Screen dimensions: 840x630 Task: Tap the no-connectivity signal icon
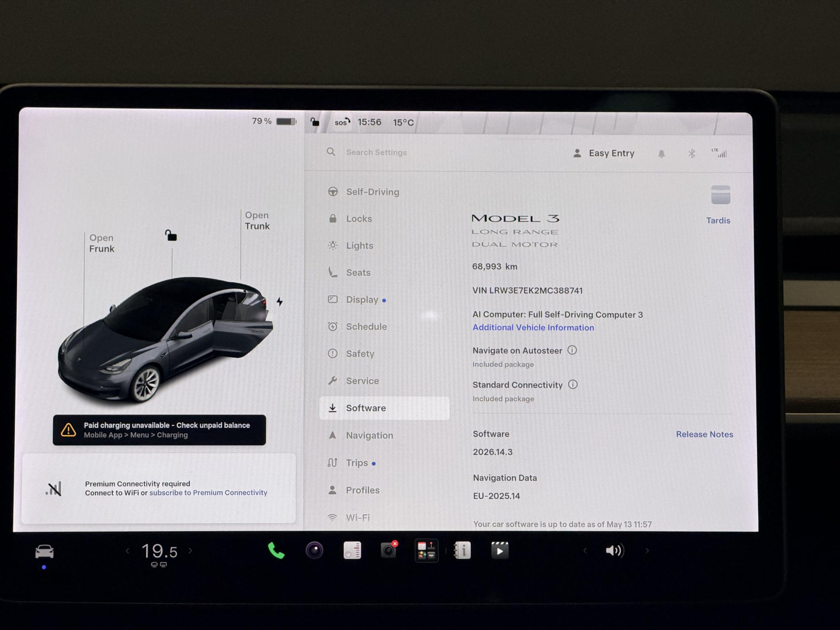[54, 488]
